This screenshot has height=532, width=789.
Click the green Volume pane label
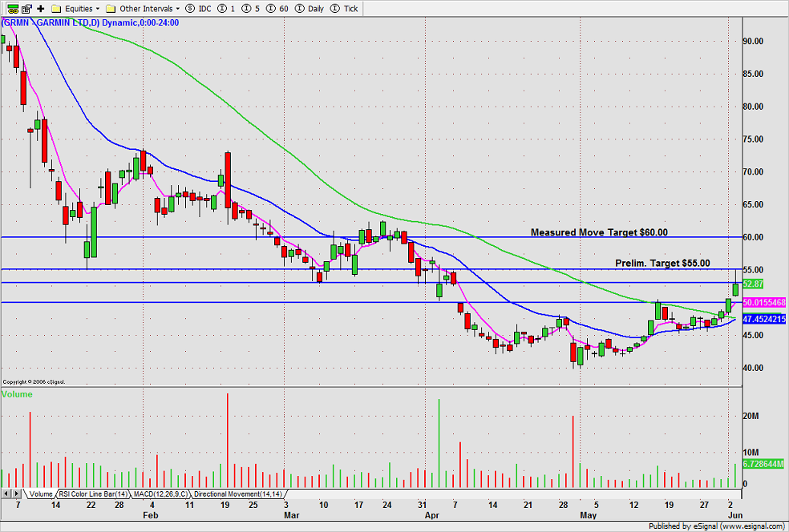click(17, 394)
